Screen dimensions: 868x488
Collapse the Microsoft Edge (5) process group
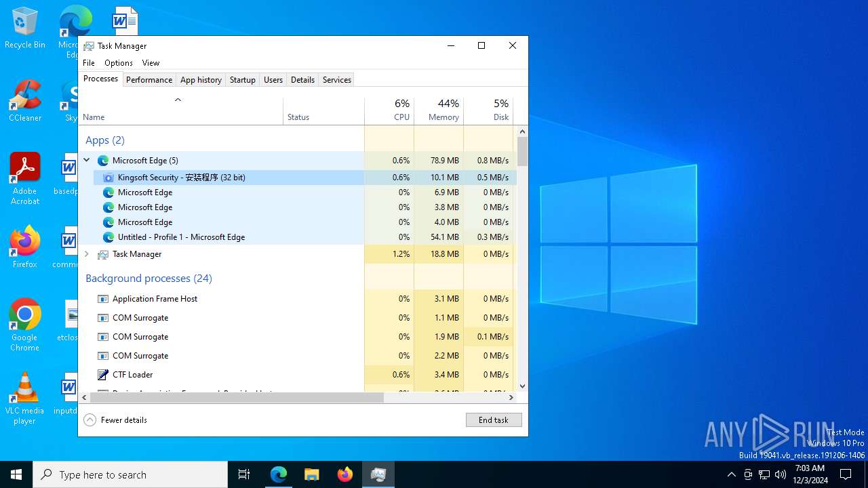[x=87, y=161]
